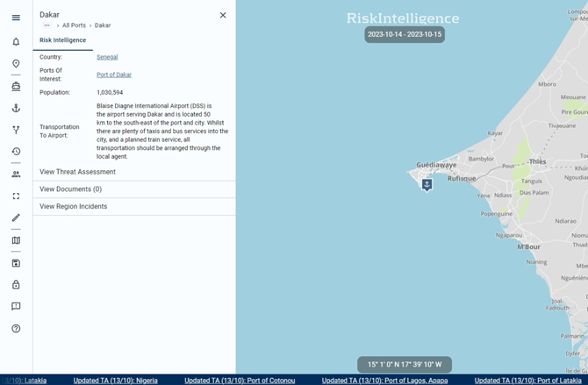Screen dimensions: 588x385
Task: Open the notifications bell
Action: coord(16,42)
